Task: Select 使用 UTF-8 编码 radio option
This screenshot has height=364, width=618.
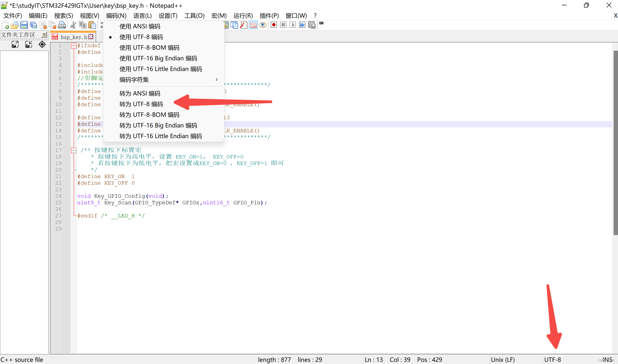Action: [x=163, y=37]
